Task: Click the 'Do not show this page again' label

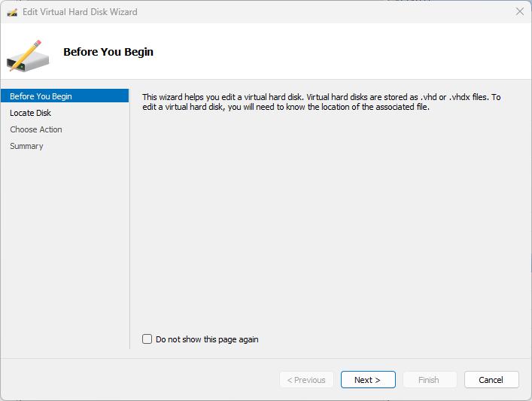Action: 207,339
